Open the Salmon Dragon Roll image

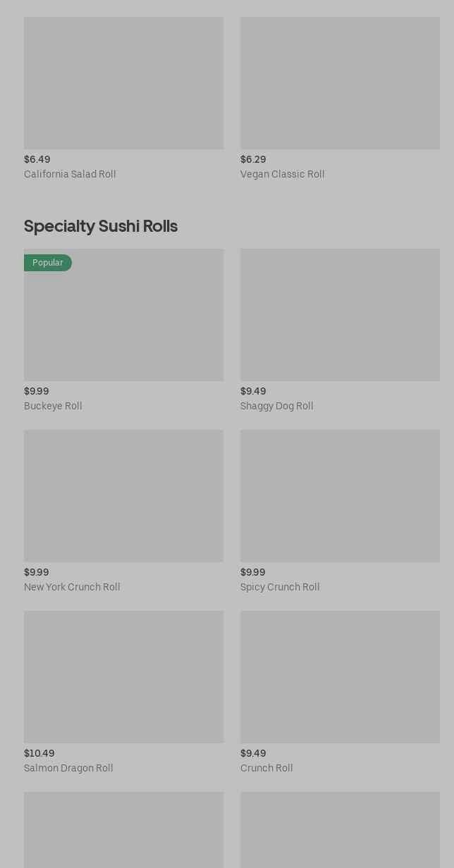click(123, 676)
